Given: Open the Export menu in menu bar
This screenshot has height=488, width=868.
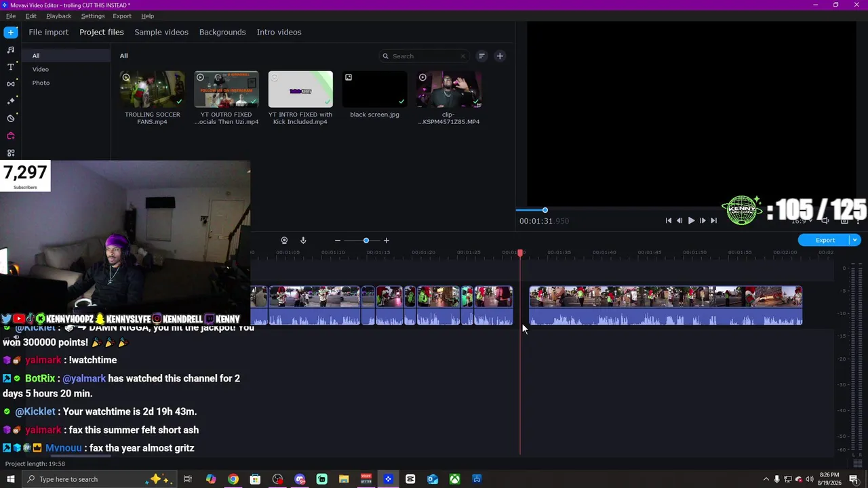Looking at the screenshot, I should click(122, 16).
